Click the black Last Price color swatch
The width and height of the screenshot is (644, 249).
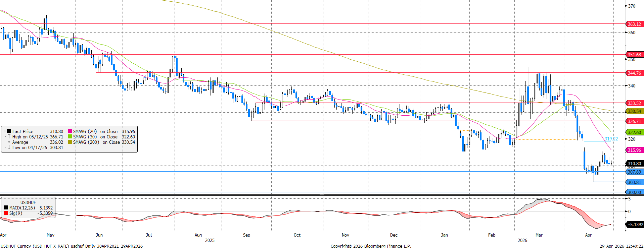(x=9, y=131)
